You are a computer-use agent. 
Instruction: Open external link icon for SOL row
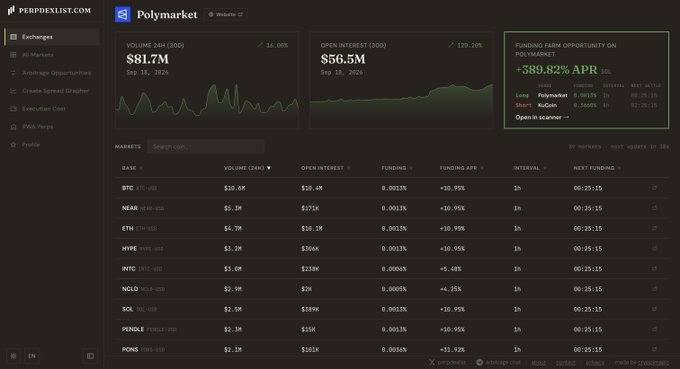pos(654,309)
